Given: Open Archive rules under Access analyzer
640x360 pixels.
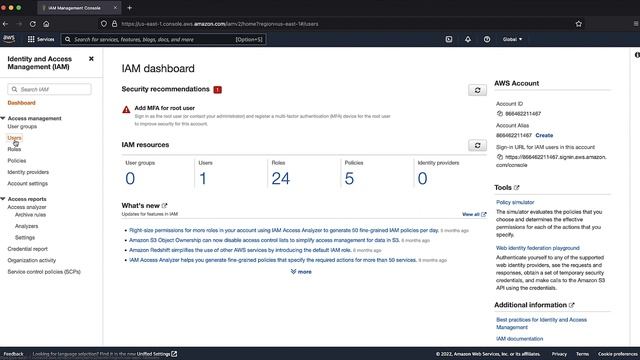Looking at the screenshot, I should tap(30, 215).
